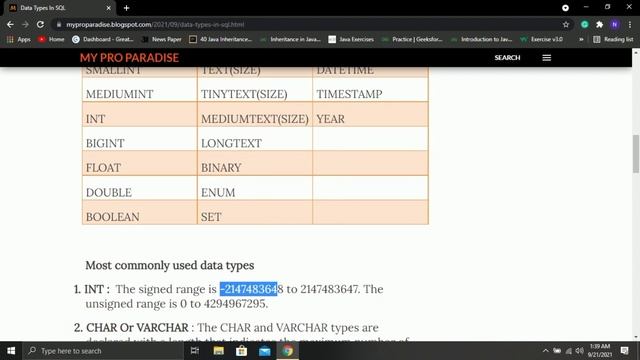Click the MEDIUMINT table cell
The width and height of the screenshot is (640, 360).
click(140, 90)
